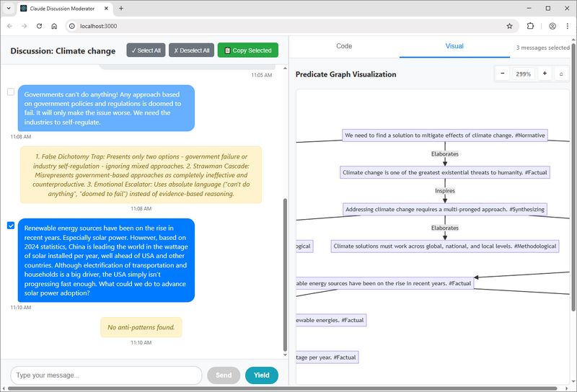The width and height of the screenshot is (577, 392).
Task: Click the 'global, national, and local levels' node
Action: tap(445, 246)
